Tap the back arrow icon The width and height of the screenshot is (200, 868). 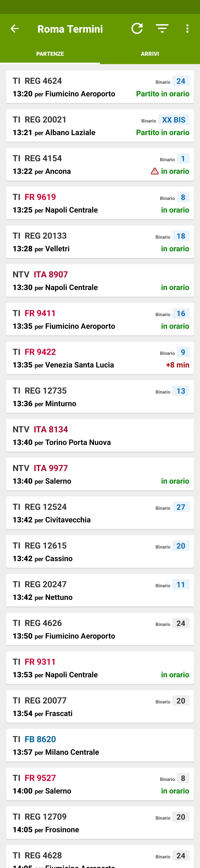tap(14, 29)
